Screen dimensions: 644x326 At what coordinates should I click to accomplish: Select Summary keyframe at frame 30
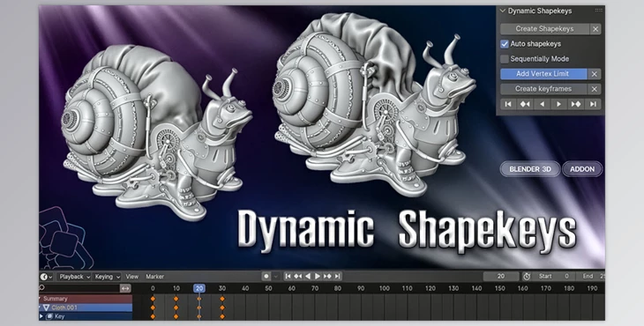[222, 299]
